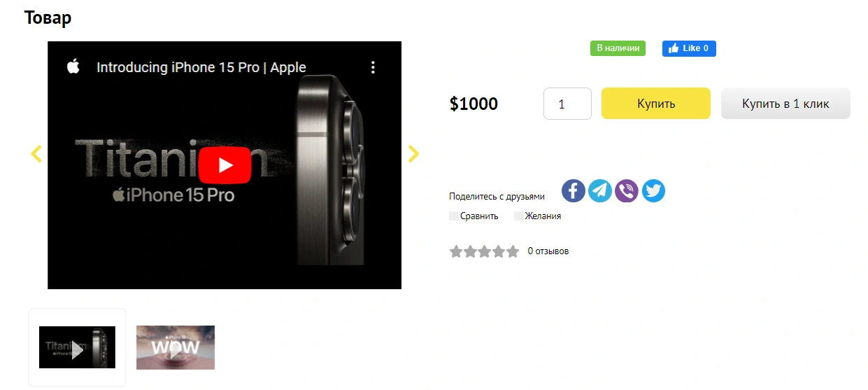
Task: Share on Twitter bird icon
Action: click(653, 190)
